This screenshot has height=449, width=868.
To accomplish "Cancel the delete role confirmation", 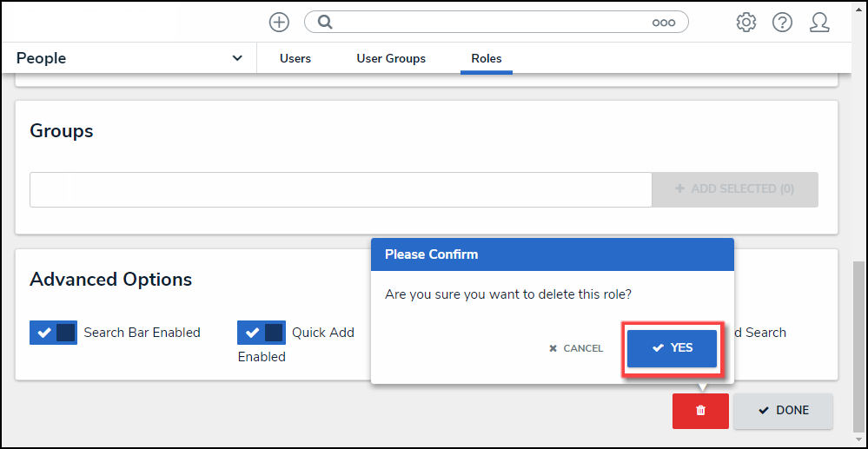I will (575, 348).
